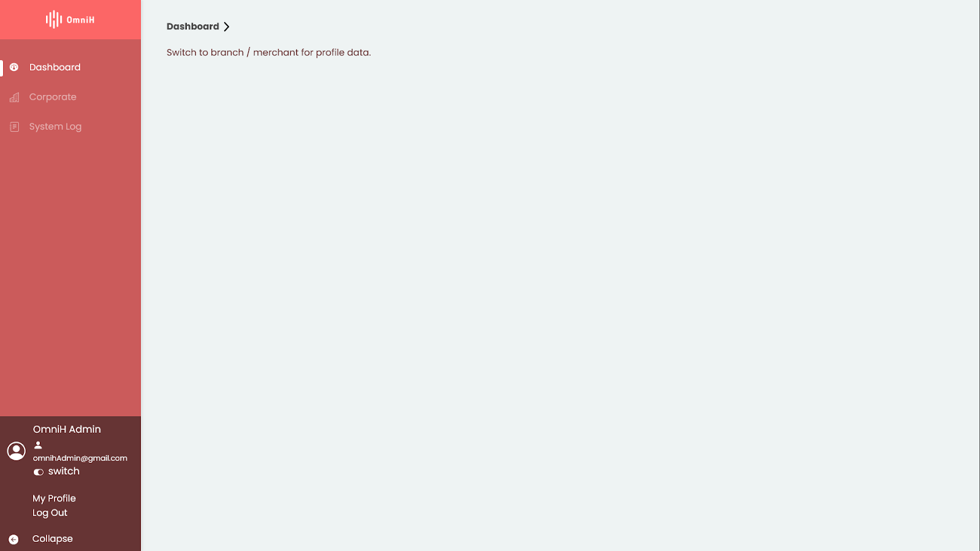Click the Dashboard breadcrumb title
This screenshot has height=551, width=980.
[193, 26]
